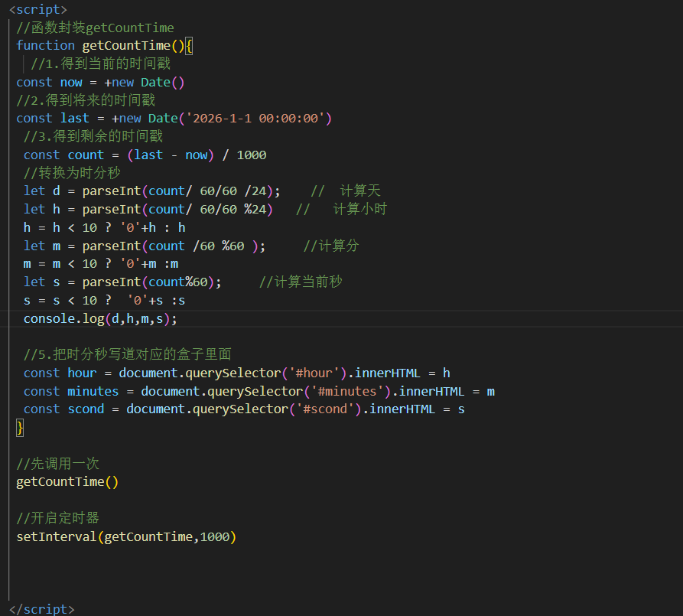Click the selector string '#scond'
Image resolution: width=683 pixels, height=616 pixels.
[x=325, y=409]
